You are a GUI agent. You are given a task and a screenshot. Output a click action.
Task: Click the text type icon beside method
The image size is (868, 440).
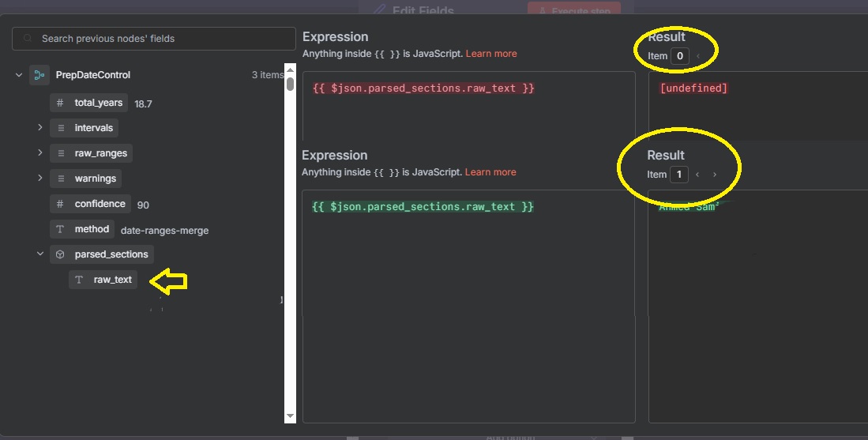60,229
